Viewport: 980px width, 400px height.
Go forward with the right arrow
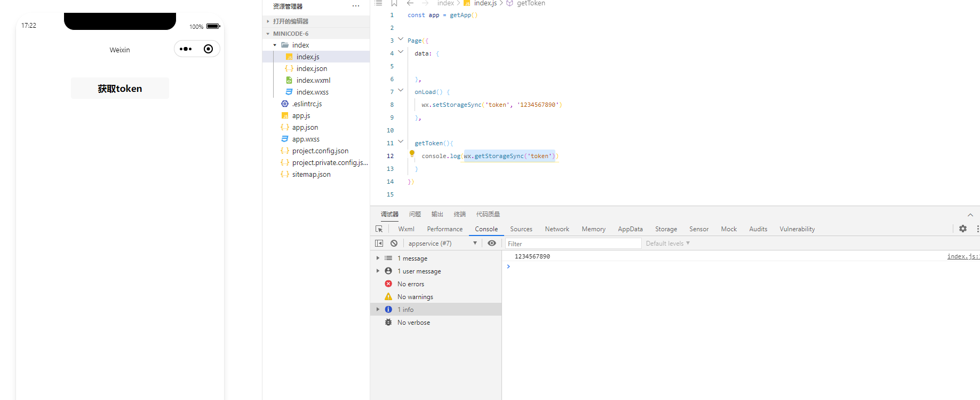(x=425, y=3)
